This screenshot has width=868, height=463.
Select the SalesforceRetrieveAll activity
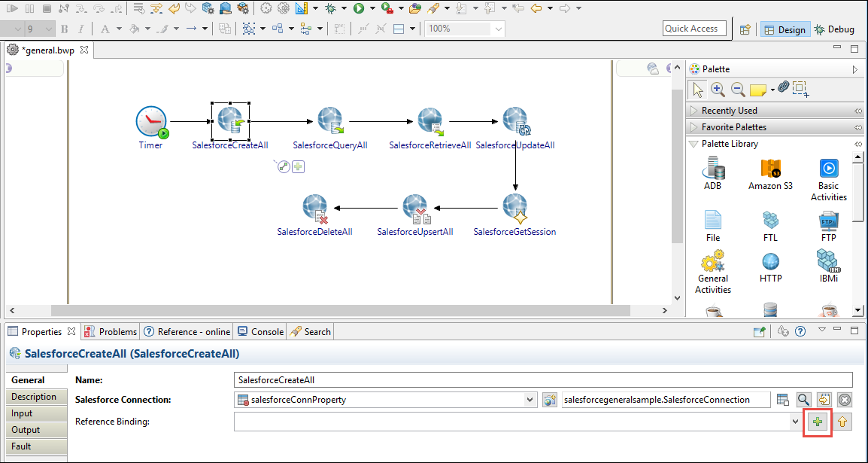tap(430, 123)
